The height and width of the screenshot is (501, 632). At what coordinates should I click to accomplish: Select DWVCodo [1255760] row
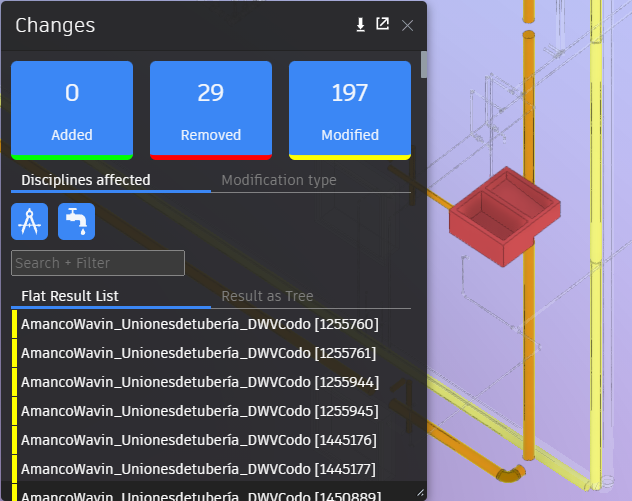click(212, 324)
